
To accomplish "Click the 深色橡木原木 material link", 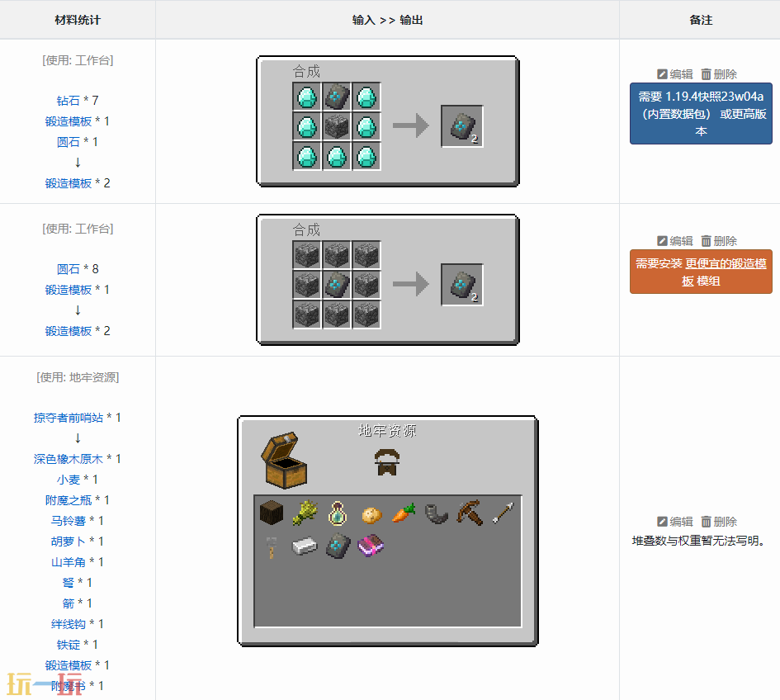I will pyautogui.click(x=69, y=459).
